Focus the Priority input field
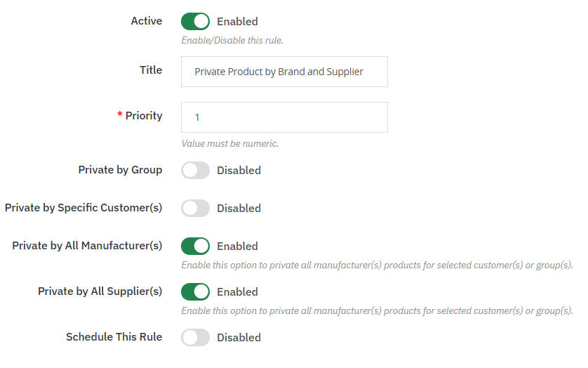 pyautogui.click(x=284, y=117)
